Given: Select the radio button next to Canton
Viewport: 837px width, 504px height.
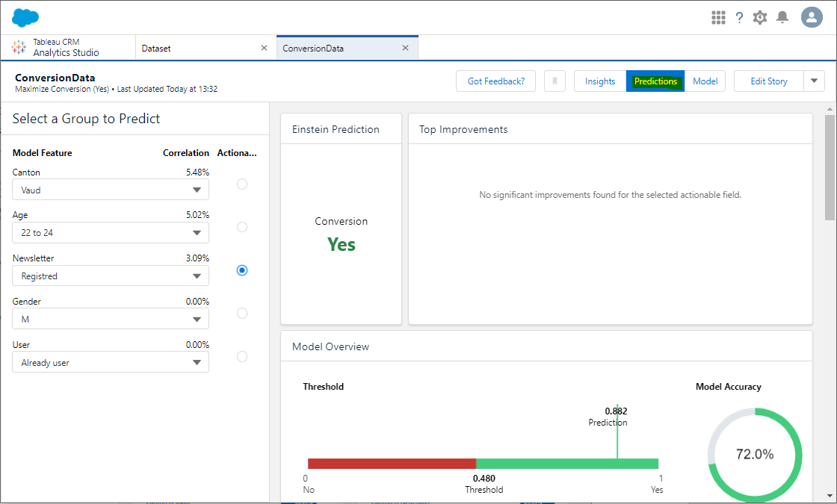Looking at the screenshot, I should [241, 184].
